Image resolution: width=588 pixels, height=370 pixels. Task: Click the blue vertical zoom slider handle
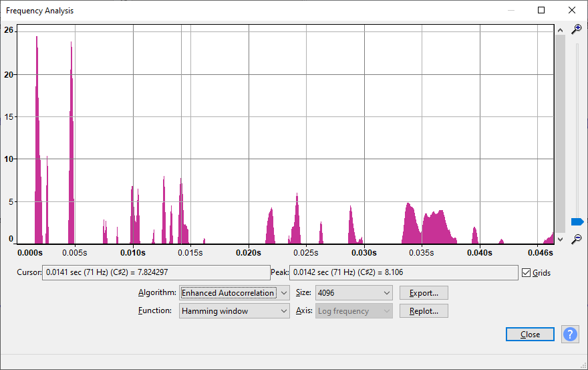577,221
